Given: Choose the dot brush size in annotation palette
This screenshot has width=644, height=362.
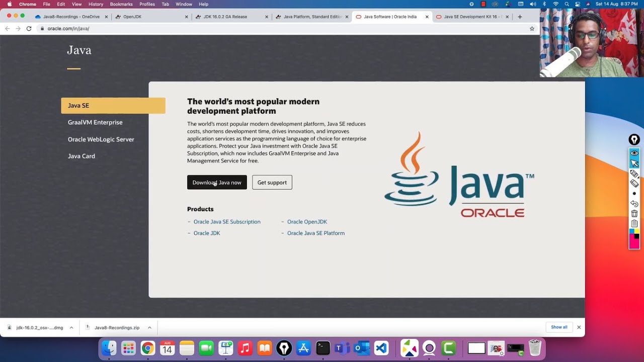Looking at the screenshot, I should point(634,194).
